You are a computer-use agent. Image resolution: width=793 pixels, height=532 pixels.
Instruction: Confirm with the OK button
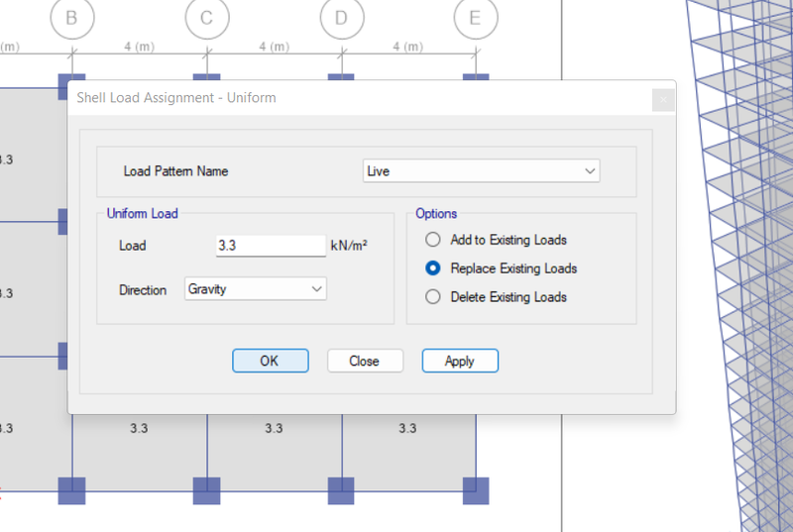click(x=271, y=361)
